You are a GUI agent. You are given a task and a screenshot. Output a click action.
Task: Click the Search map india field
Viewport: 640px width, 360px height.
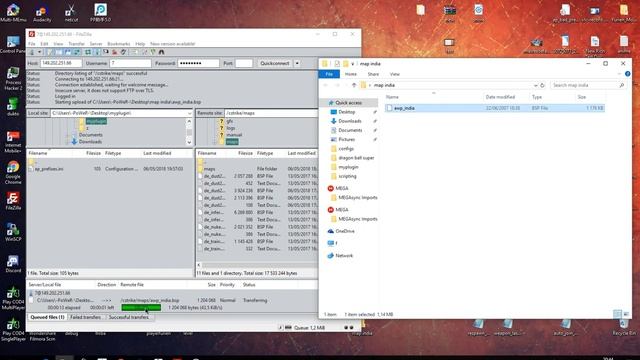[x=589, y=85]
